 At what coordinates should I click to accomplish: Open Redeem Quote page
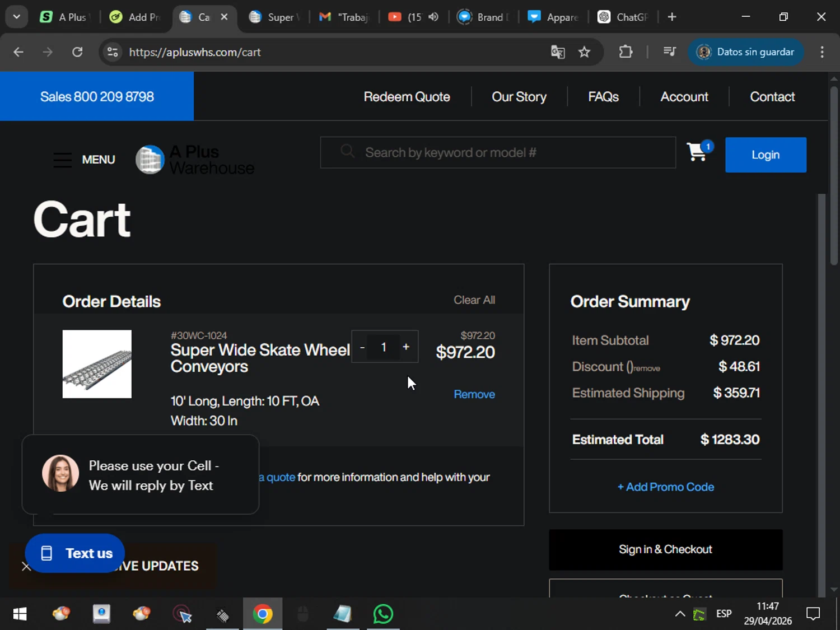[x=407, y=97]
